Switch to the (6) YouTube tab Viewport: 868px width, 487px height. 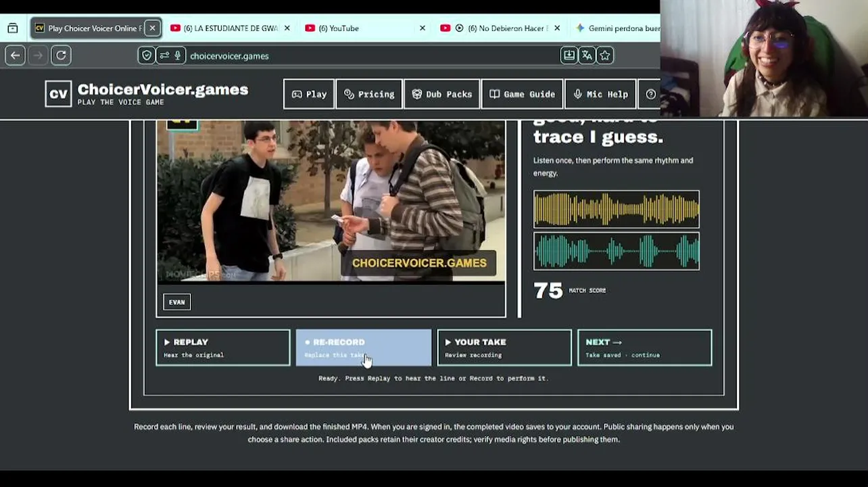tap(365, 28)
